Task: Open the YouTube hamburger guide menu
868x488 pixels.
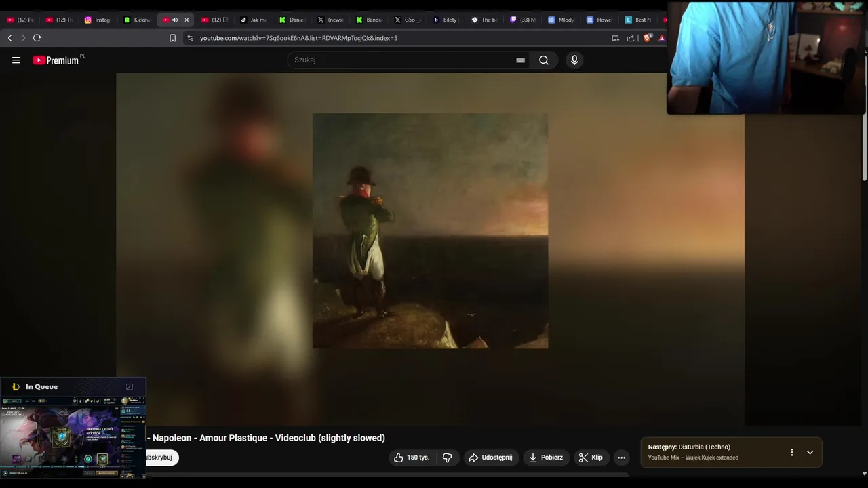Action: 16,60
